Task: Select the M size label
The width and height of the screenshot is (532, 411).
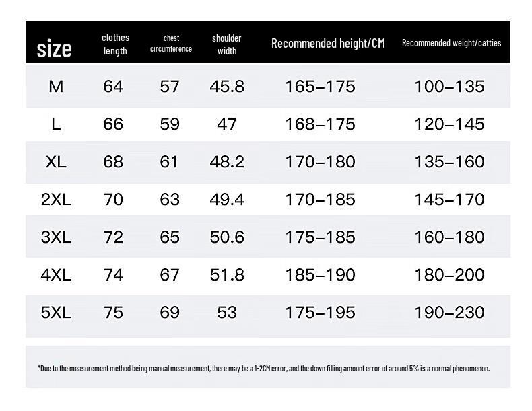Action: pos(56,87)
